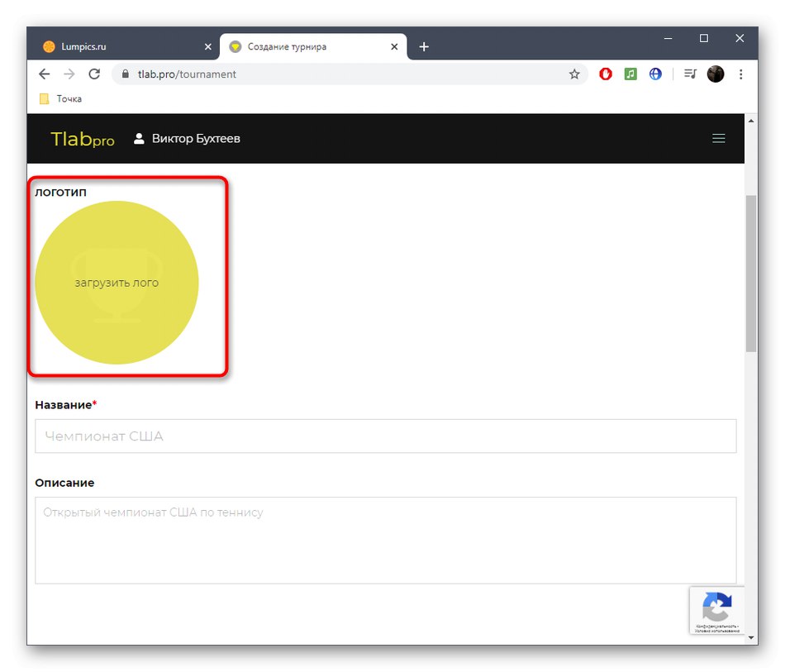This screenshot has height=672, width=785.
Task: Open the Chrome profile avatar
Action: tap(716, 74)
